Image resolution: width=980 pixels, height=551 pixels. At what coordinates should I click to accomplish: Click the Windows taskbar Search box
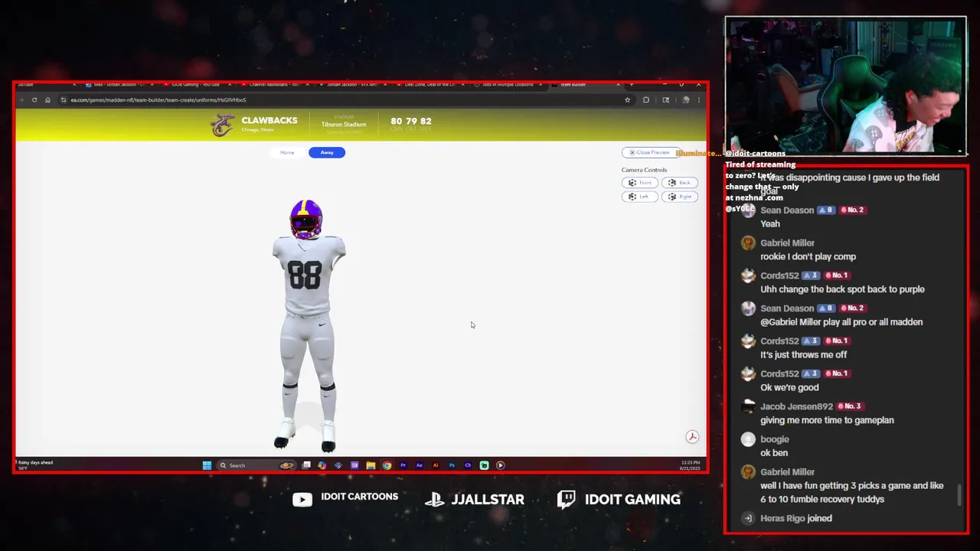point(256,465)
